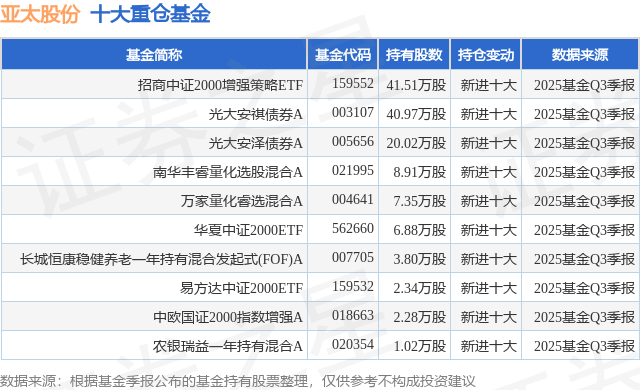640x390 pixels.
Task: Select fund name 农银瑞益一年持有混合A
Action: [228, 346]
